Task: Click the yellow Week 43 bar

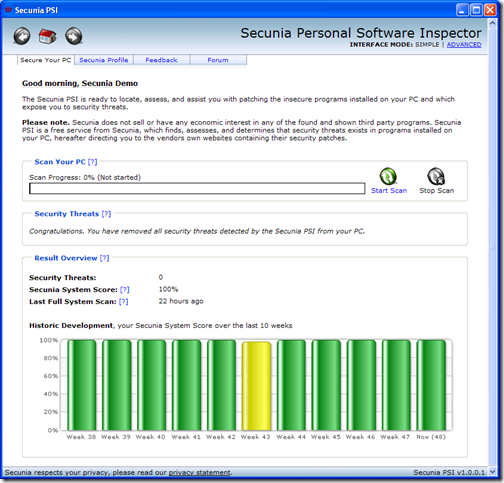Action: pos(256,386)
